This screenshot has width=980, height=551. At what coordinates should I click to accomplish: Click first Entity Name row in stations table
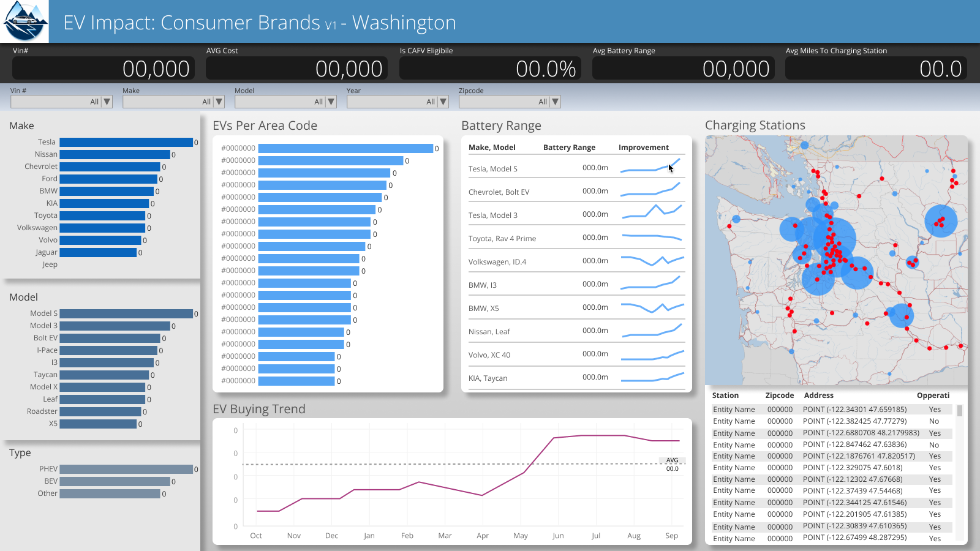[x=734, y=410]
